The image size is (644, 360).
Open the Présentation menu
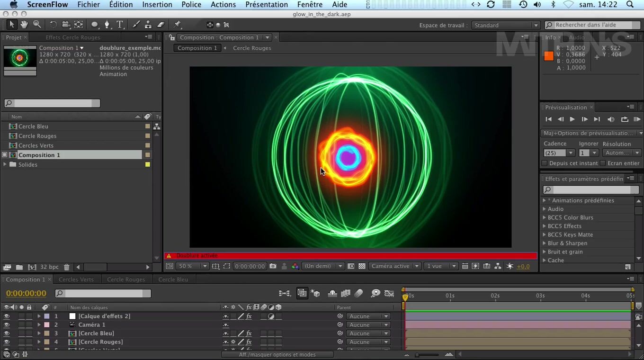pyautogui.click(x=266, y=5)
